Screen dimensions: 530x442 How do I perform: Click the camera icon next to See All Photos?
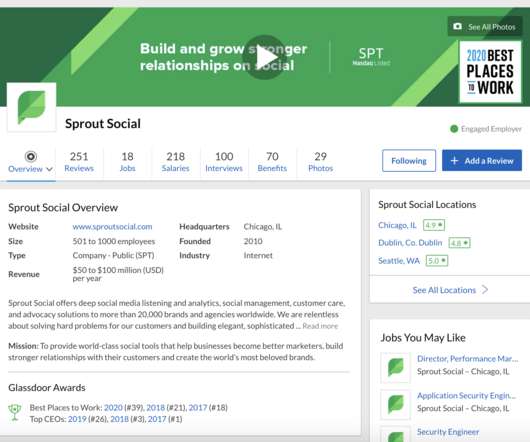(457, 26)
